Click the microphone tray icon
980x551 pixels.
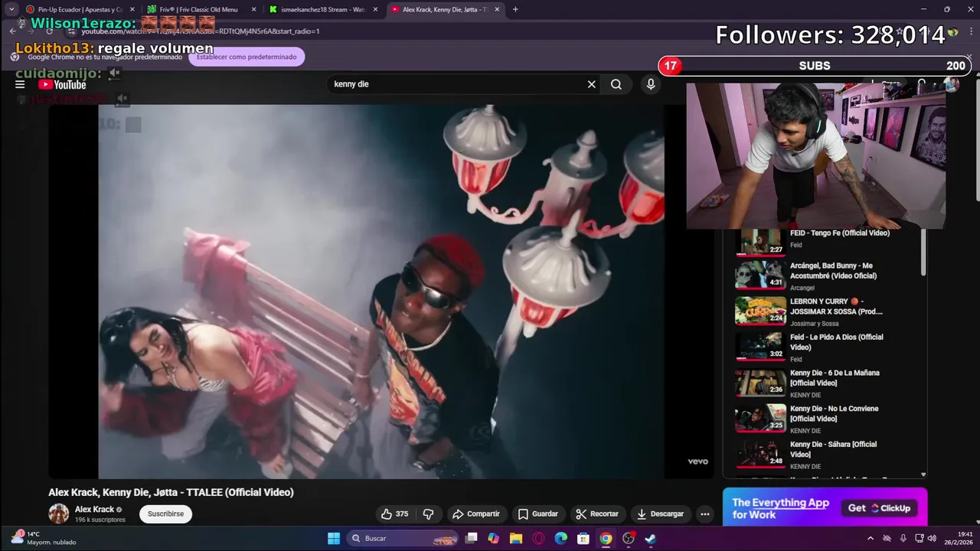pos(903,539)
